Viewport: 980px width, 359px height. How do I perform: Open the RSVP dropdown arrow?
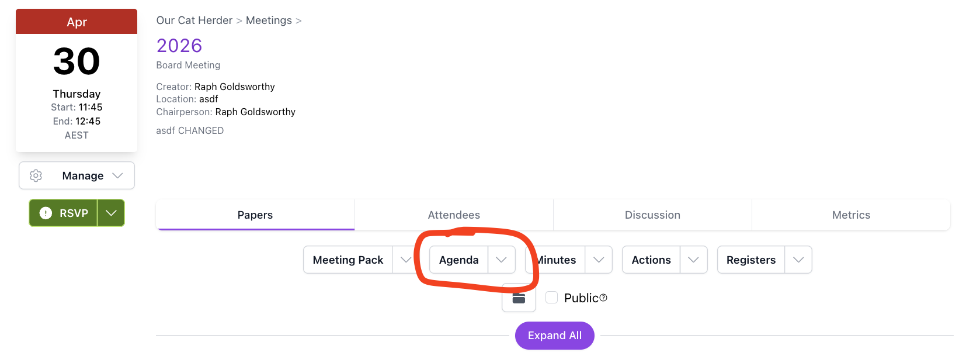click(111, 213)
